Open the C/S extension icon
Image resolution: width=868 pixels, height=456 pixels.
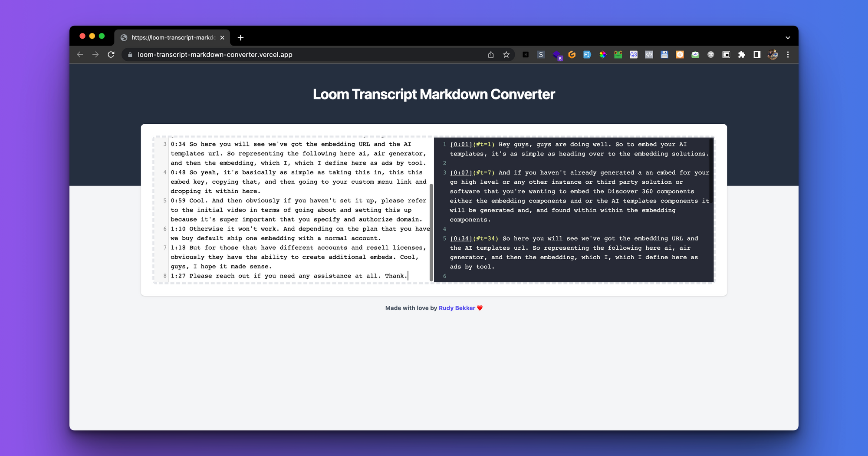pyautogui.click(x=634, y=55)
